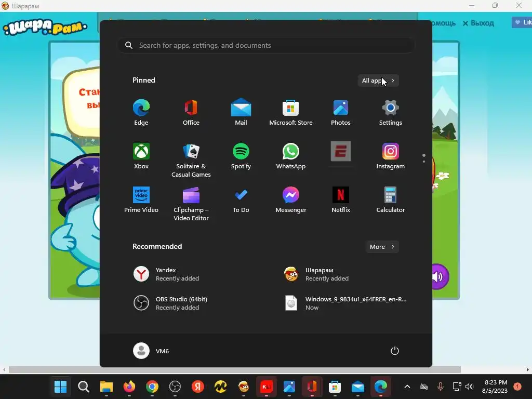Expand the All apps list

click(378, 81)
